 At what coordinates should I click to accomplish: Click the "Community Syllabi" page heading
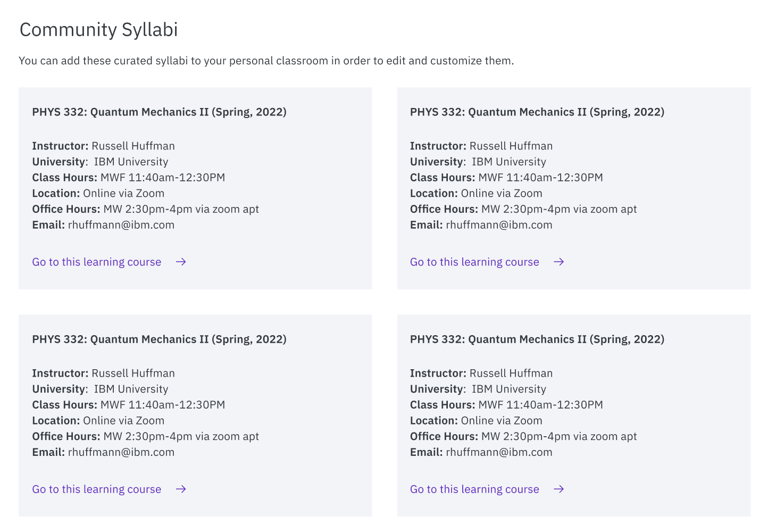coord(98,30)
